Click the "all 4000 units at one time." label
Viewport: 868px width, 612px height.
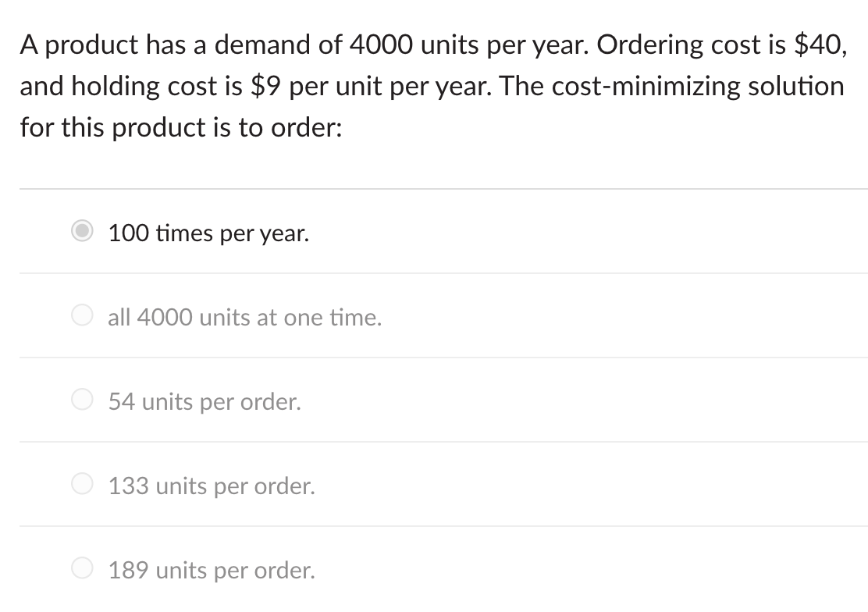click(x=244, y=318)
